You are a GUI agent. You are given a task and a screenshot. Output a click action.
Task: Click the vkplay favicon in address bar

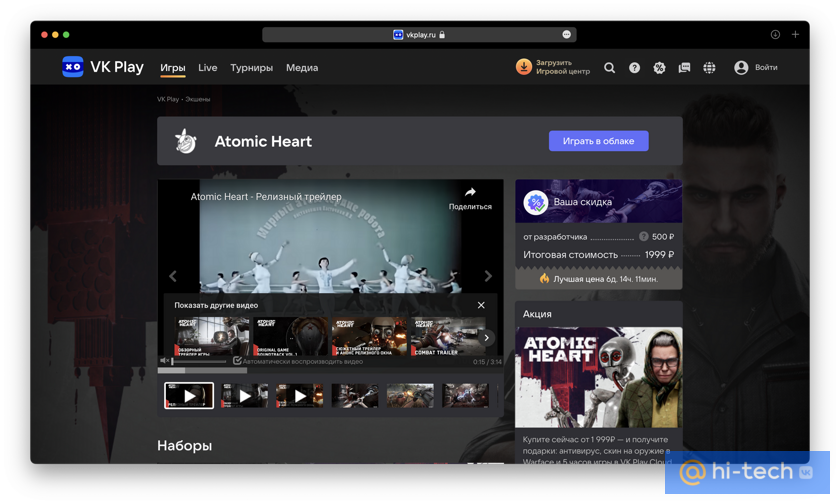398,34
